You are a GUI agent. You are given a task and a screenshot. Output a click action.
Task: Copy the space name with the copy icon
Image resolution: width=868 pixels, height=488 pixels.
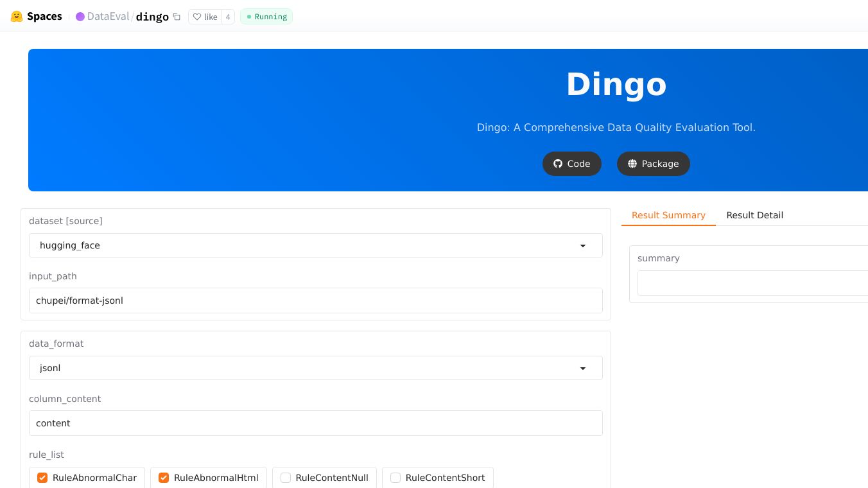pos(177,17)
